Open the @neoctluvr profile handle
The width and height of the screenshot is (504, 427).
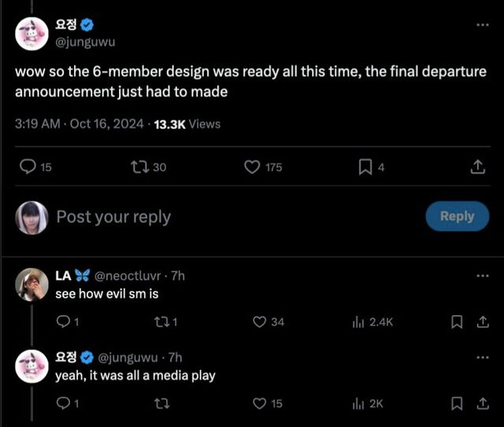(x=128, y=276)
